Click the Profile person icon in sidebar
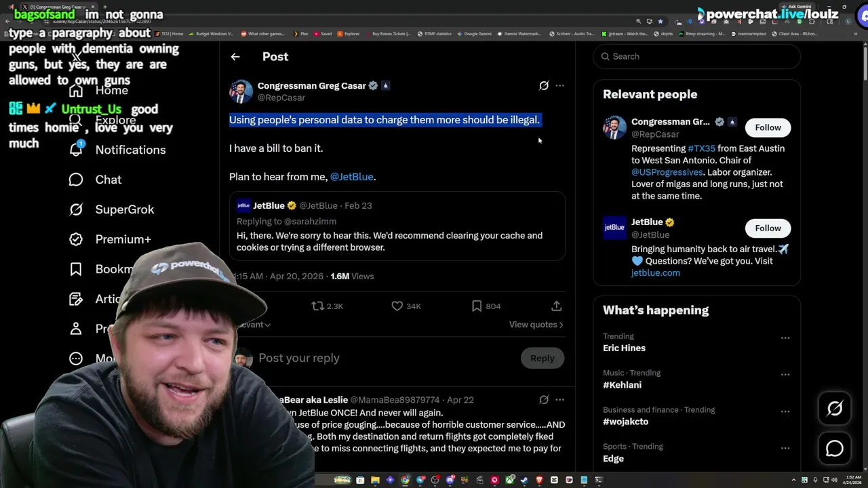The image size is (868, 488). tap(76, 329)
